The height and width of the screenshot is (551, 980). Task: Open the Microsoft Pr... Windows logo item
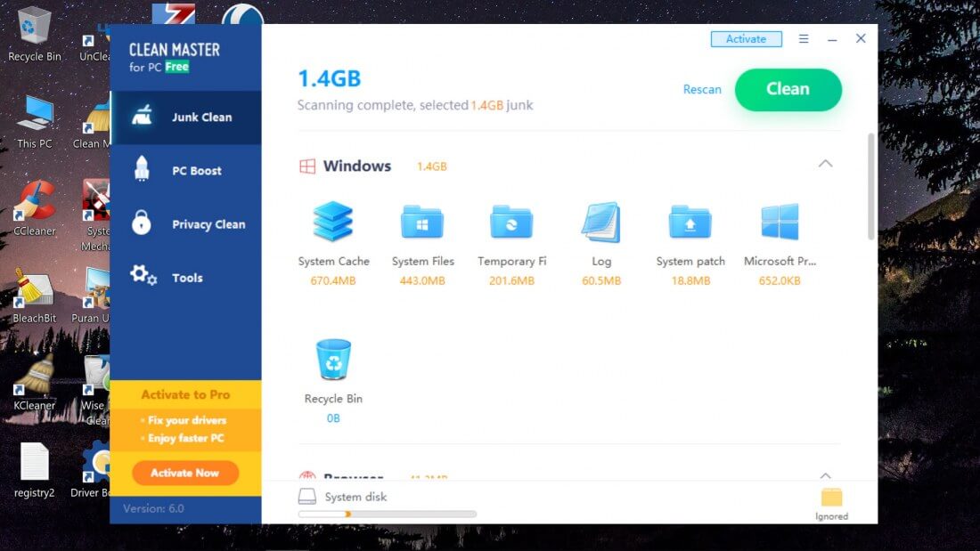point(780,222)
